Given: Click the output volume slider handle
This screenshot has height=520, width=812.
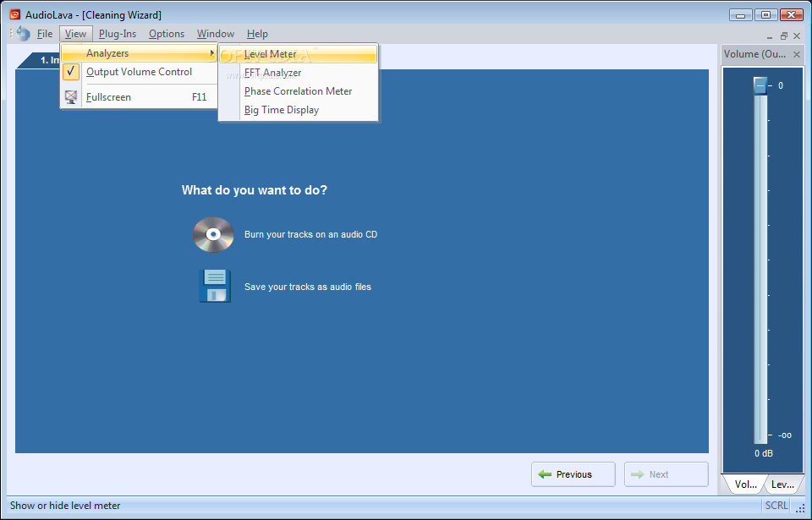Looking at the screenshot, I should [760, 85].
